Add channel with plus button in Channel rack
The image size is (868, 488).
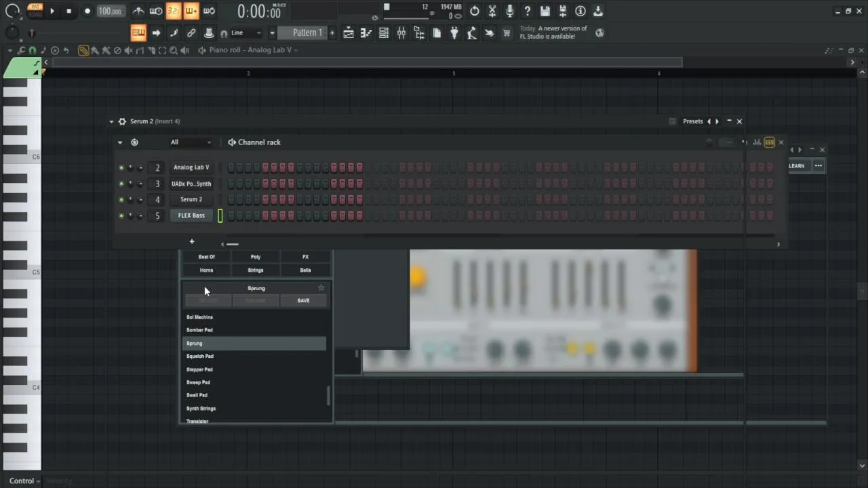[x=192, y=241]
